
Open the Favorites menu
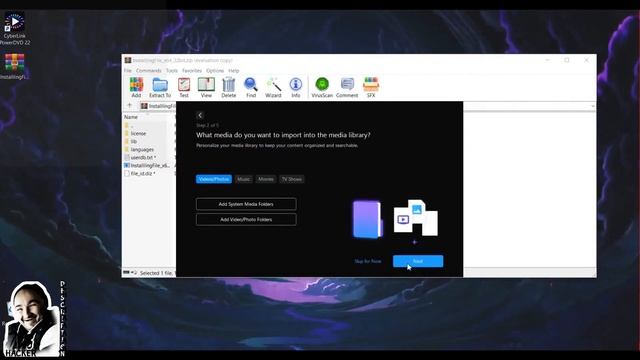click(x=192, y=71)
